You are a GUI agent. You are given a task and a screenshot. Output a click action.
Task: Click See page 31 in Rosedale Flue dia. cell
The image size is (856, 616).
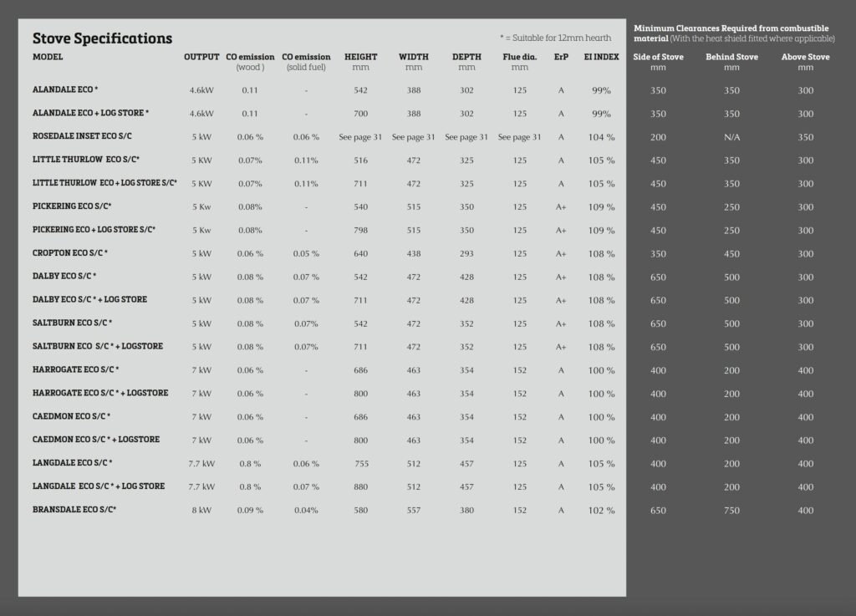click(520, 137)
